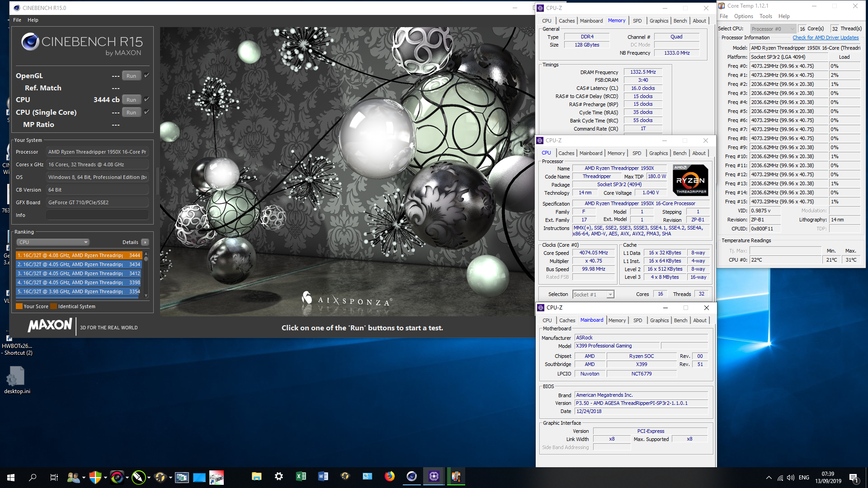Open Cinebench Help menu
The height and width of the screenshot is (488, 868).
(x=33, y=20)
